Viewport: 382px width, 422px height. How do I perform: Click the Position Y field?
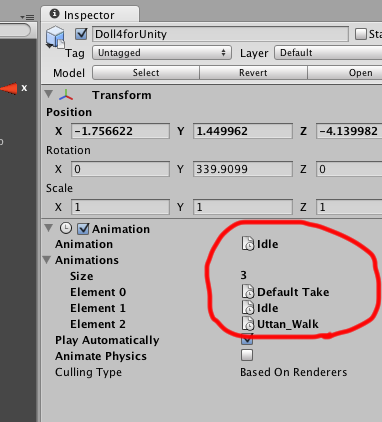(x=243, y=131)
